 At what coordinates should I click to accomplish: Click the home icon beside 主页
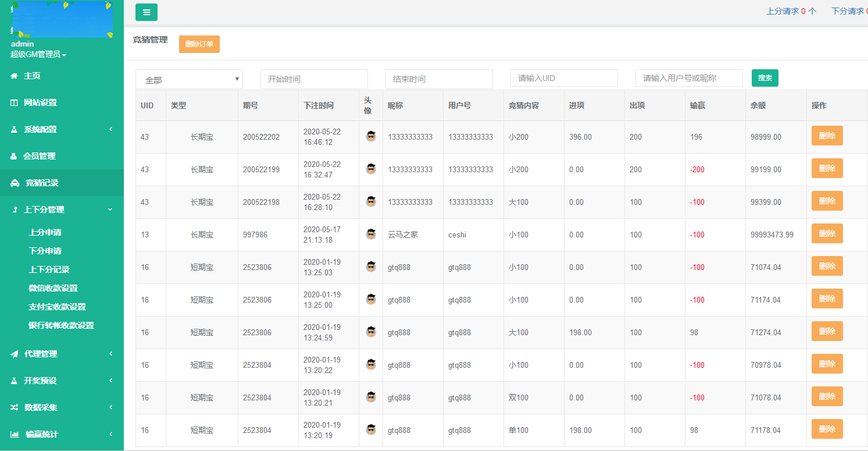[x=14, y=76]
